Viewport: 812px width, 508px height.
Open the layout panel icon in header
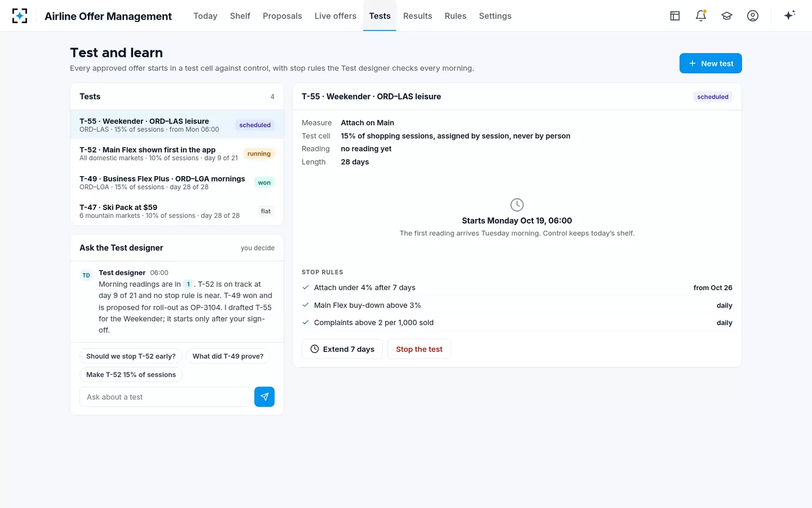(x=675, y=16)
